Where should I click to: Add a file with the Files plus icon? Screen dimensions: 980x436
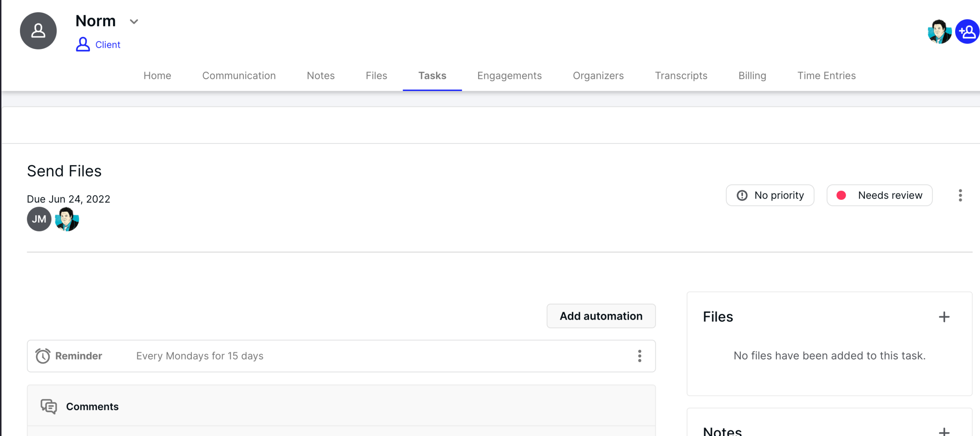[944, 317]
